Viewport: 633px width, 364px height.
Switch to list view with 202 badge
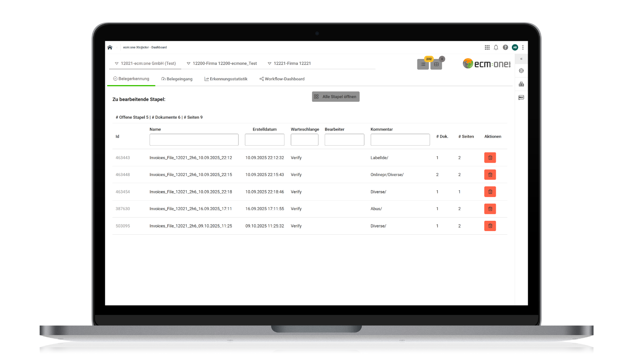(423, 64)
